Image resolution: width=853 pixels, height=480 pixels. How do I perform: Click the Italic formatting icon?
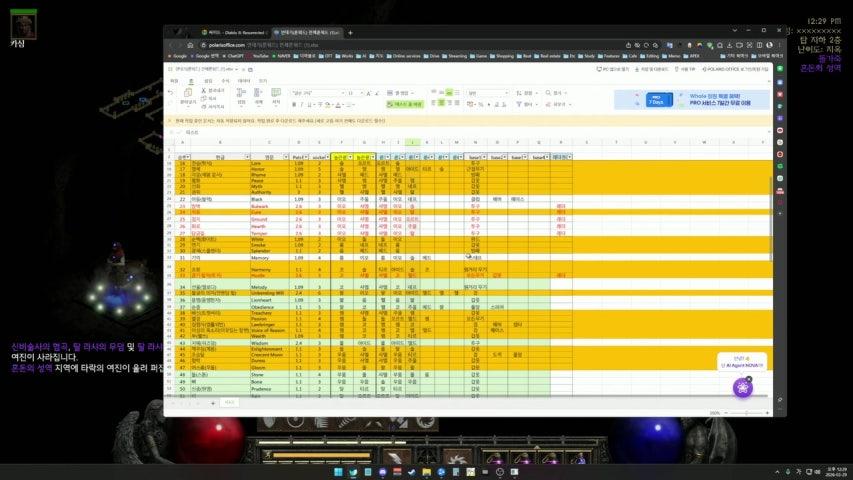[x=300, y=103]
